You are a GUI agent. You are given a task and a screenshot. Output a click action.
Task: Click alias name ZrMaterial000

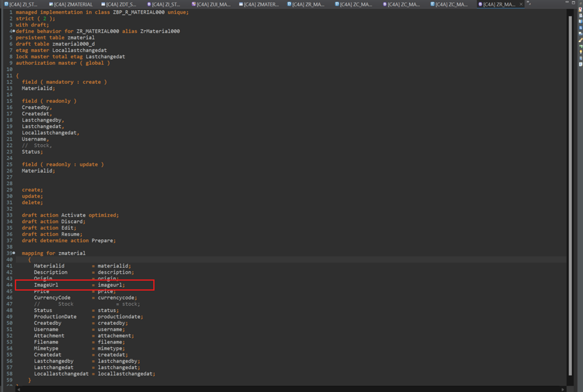(x=160, y=31)
